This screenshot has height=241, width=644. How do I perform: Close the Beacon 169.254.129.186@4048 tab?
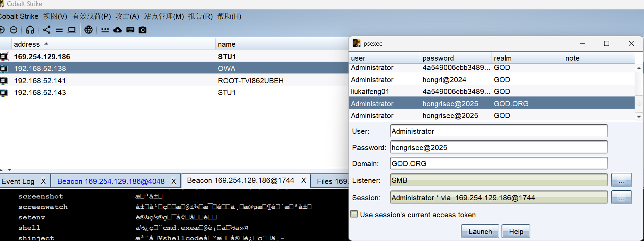(x=174, y=181)
